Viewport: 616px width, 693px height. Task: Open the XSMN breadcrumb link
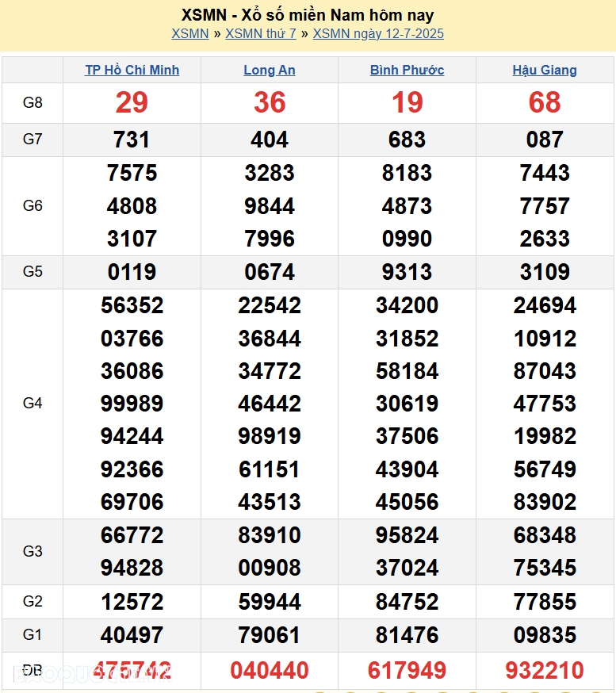coord(189,33)
